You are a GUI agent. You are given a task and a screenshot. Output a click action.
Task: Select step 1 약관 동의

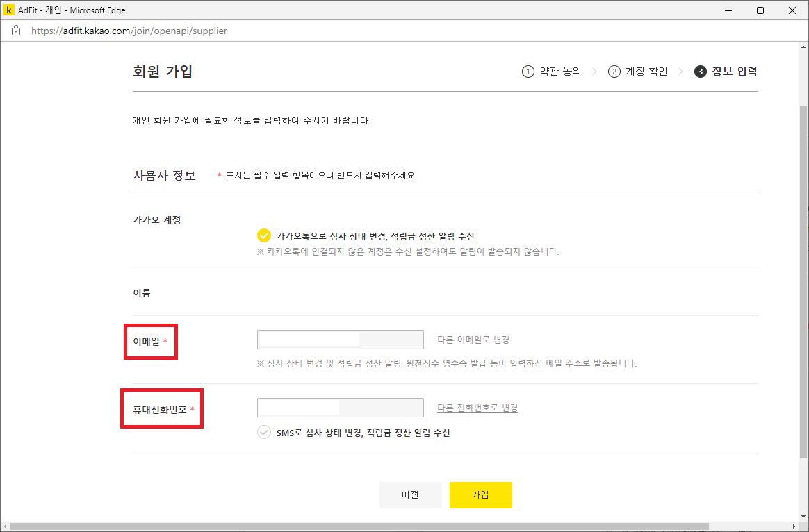coord(552,71)
